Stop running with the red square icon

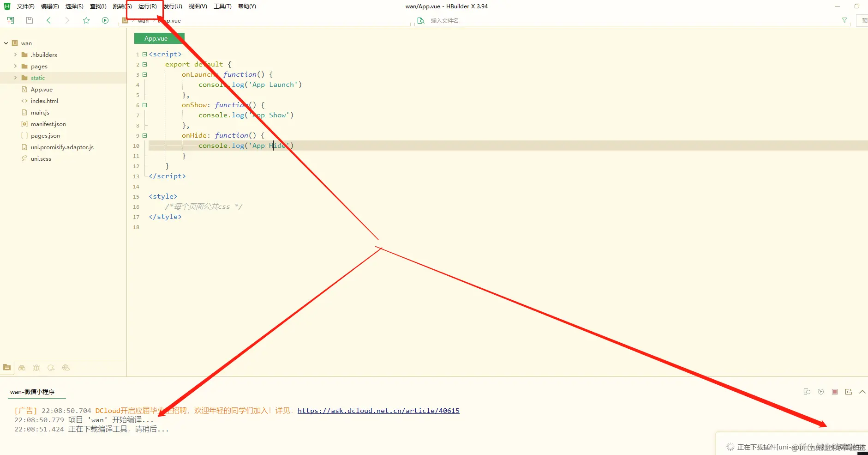835,392
